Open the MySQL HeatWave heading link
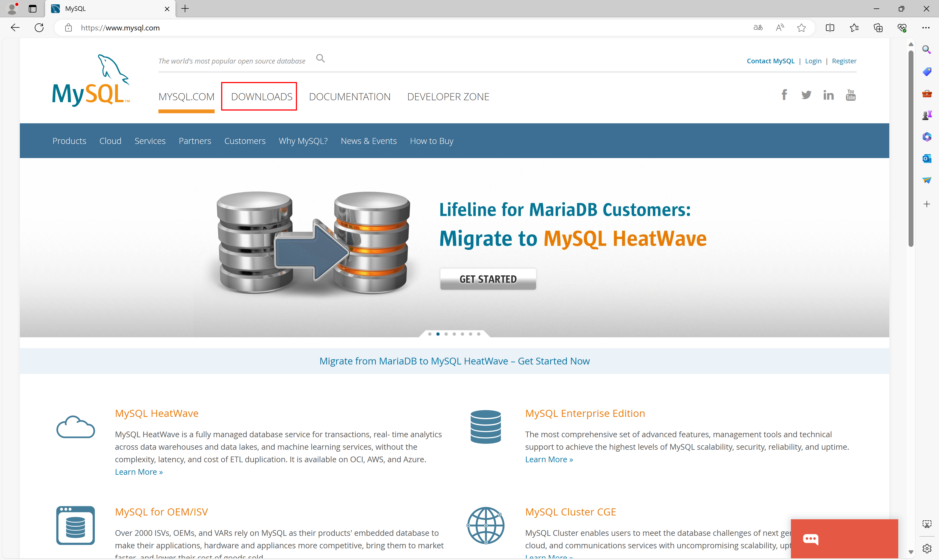Image resolution: width=939 pixels, height=560 pixels. coord(156,413)
